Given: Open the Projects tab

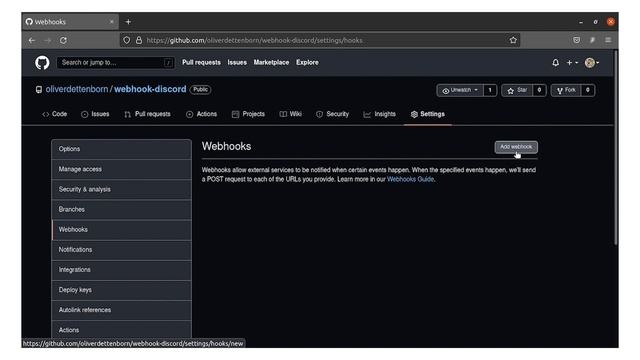Looking at the screenshot, I should click(x=248, y=114).
